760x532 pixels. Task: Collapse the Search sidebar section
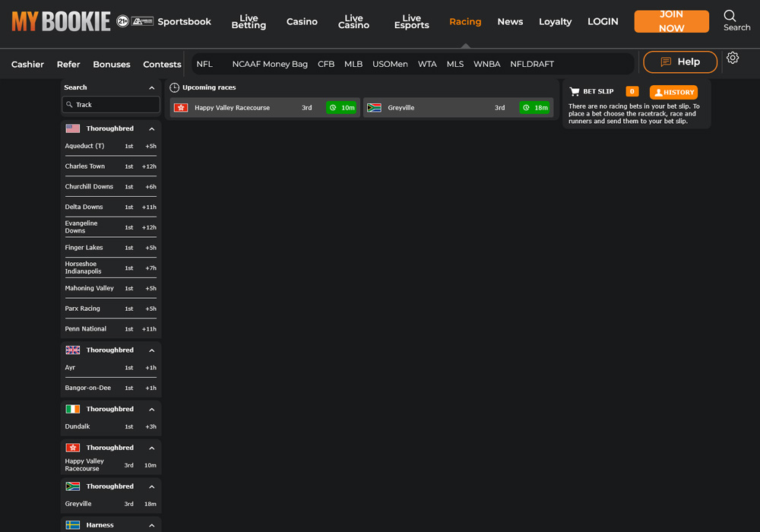(151, 87)
